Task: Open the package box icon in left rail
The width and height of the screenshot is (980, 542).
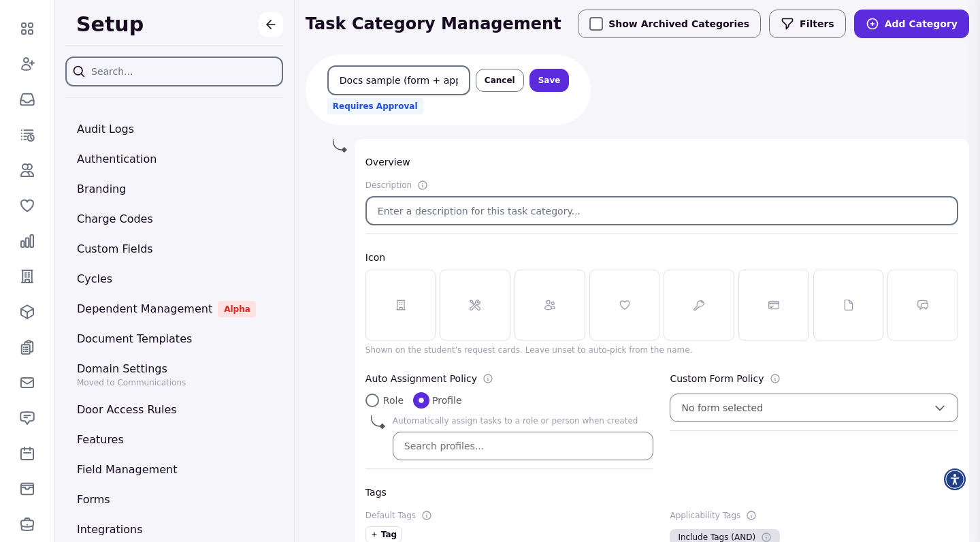Action: (x=27, y=312)
